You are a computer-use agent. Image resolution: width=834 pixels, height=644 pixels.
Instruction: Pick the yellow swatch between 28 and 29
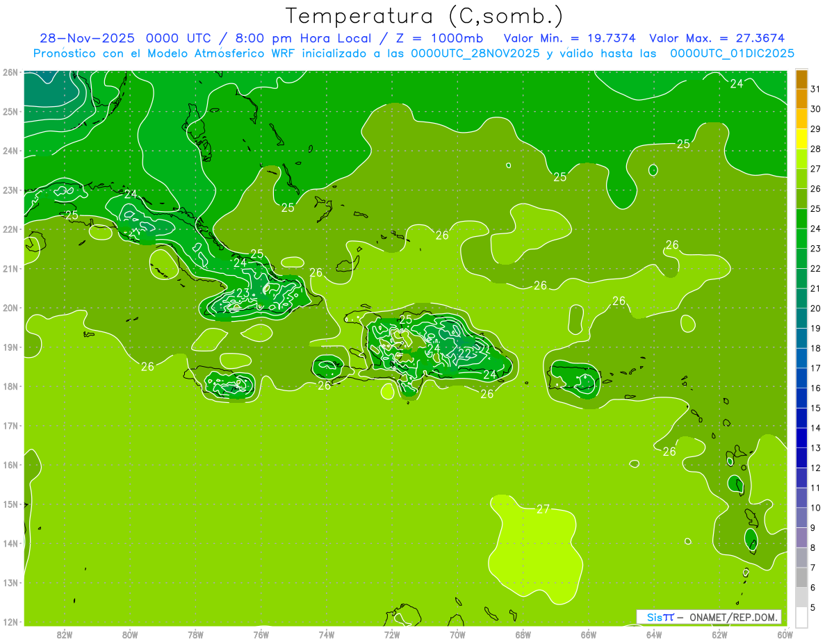click(801, 139)
